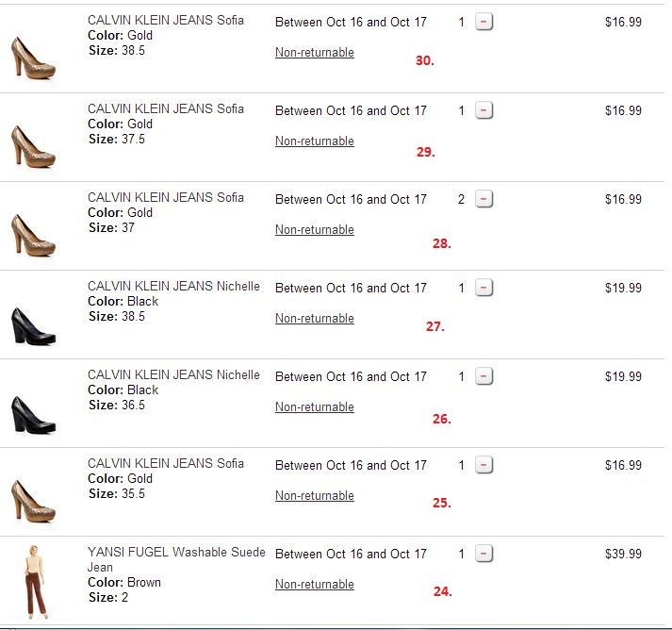Click minus icon for Sofia Gold size 35.5
Image resolution: width=672 pixels, height=630 pixels.
coord(484,465)
